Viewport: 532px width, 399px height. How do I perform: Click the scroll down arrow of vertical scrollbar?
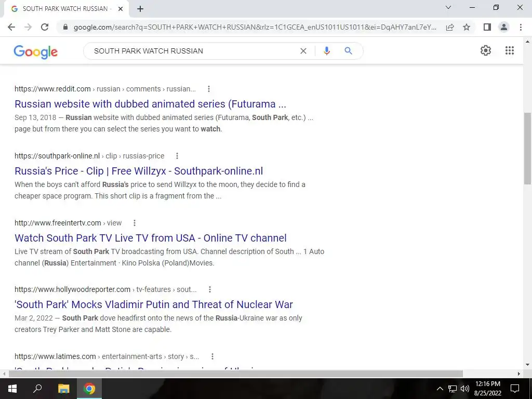tap(527, 365)
